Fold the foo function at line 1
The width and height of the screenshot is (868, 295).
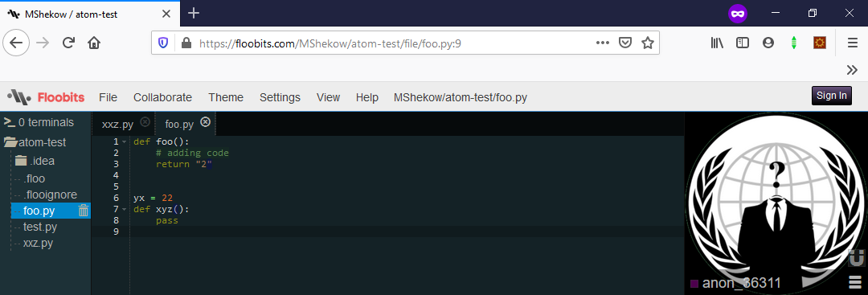tap(124, 141)
